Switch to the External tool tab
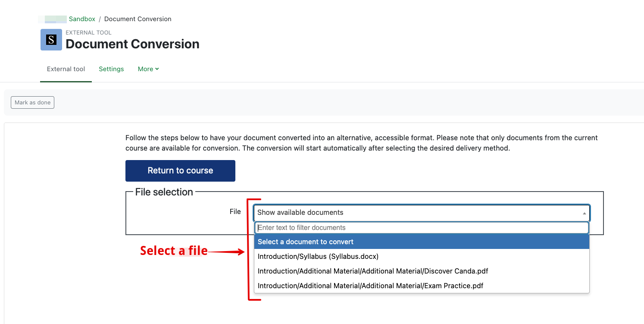 [66, 69]
